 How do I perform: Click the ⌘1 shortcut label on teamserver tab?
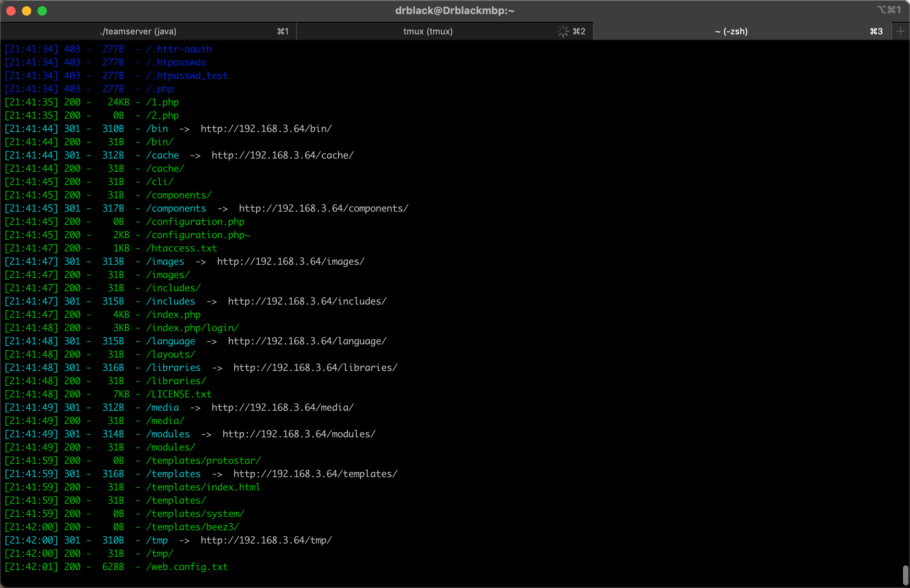(283, 31)
